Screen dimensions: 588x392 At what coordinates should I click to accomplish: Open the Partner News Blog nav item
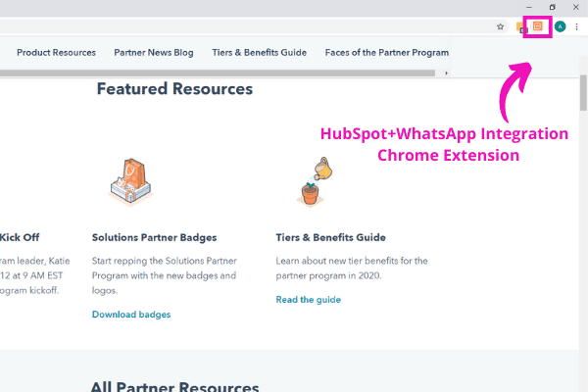[x=154, y=53]
